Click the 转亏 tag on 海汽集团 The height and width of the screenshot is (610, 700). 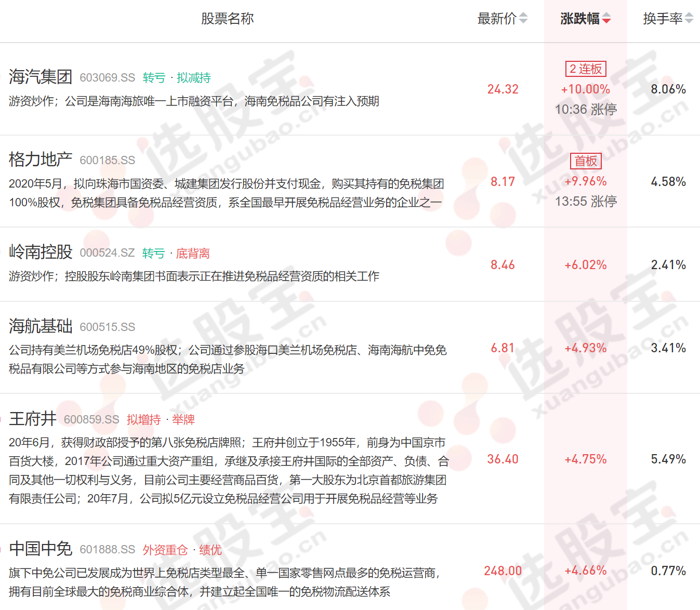(154, 78)
